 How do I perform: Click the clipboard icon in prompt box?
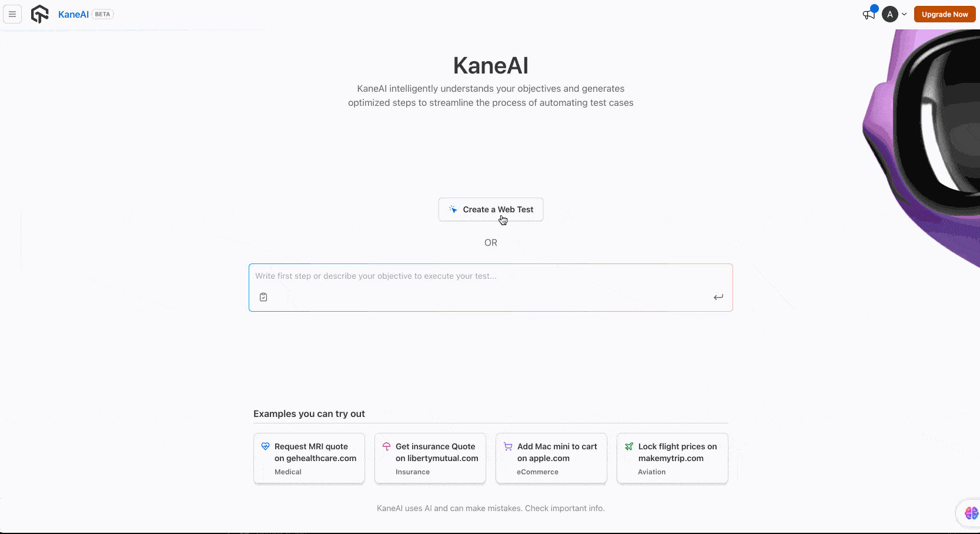point(263,297)
